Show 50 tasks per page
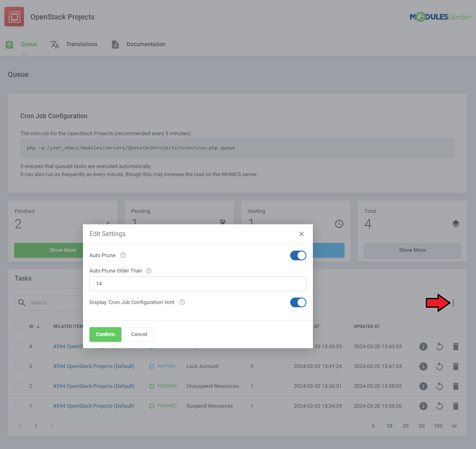Viewport: 476px width, 449px height. point(422,426)
